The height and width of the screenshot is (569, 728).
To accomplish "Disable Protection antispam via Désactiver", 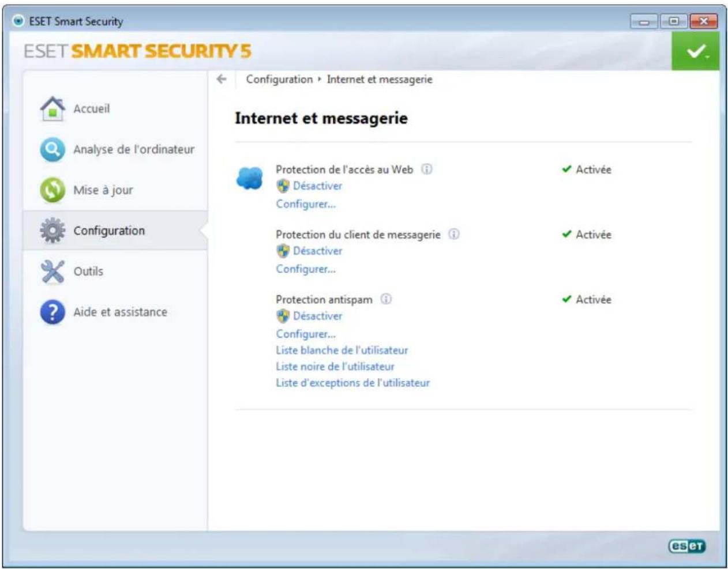I will tap(317, 316).
